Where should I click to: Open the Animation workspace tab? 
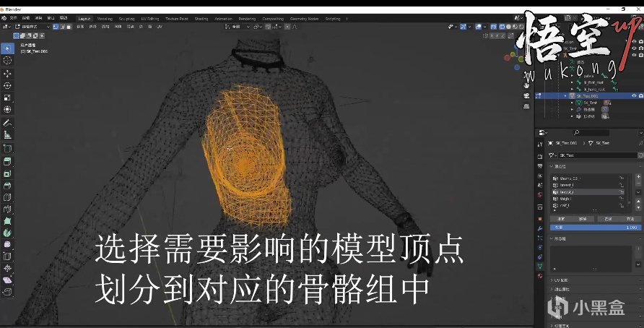coord(223,19)
